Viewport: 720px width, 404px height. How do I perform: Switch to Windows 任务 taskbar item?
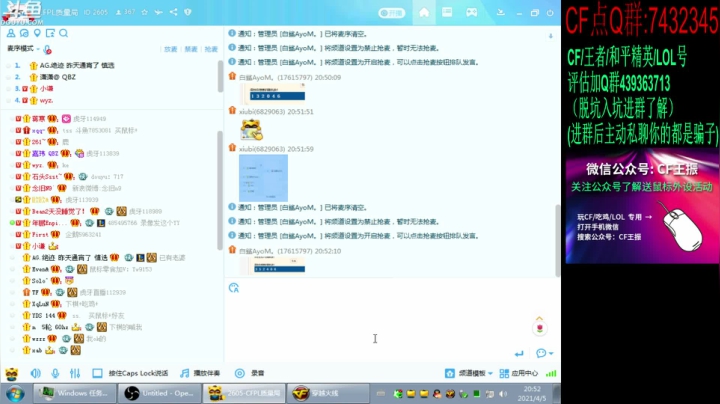[x=74, y=393]
